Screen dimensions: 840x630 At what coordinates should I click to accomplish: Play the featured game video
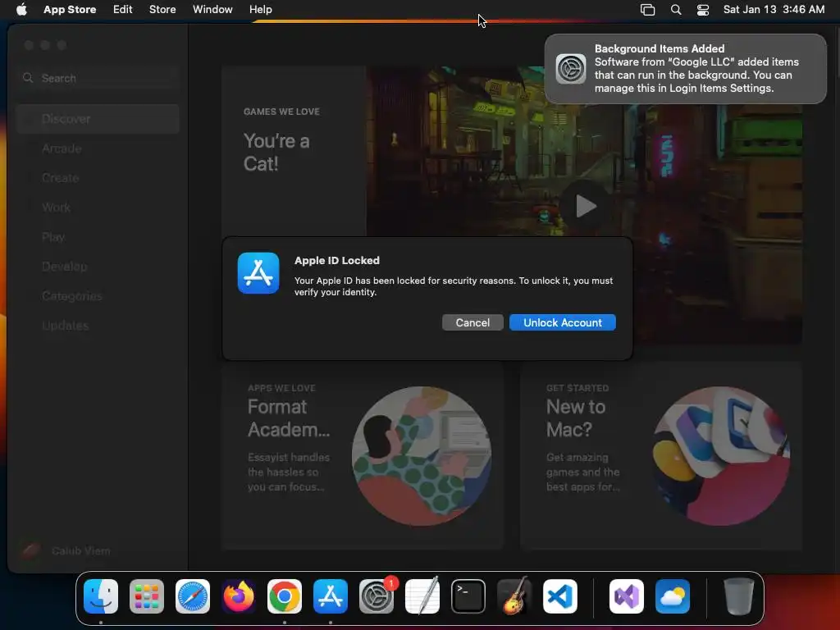pos(586,206)
